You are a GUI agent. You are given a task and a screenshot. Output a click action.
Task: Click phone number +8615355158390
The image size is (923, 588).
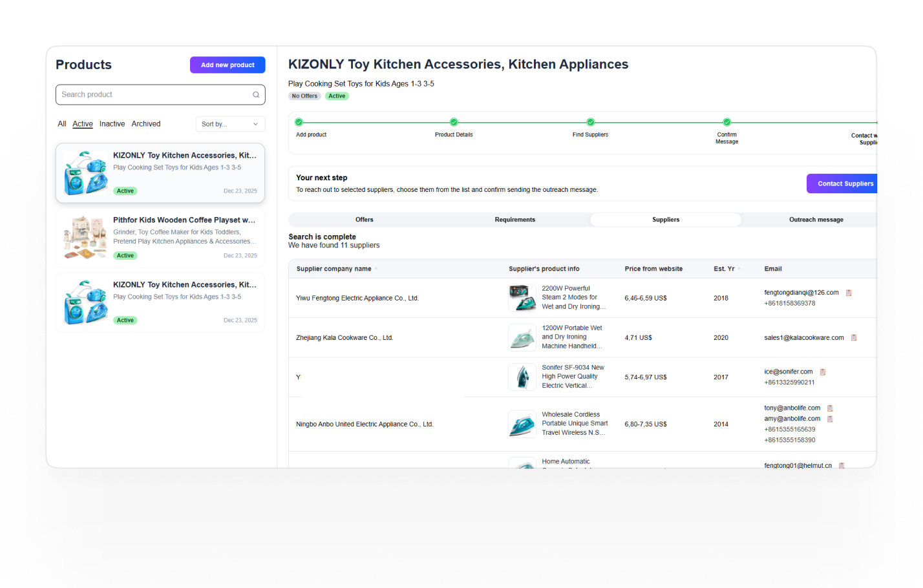click(790, 440)
